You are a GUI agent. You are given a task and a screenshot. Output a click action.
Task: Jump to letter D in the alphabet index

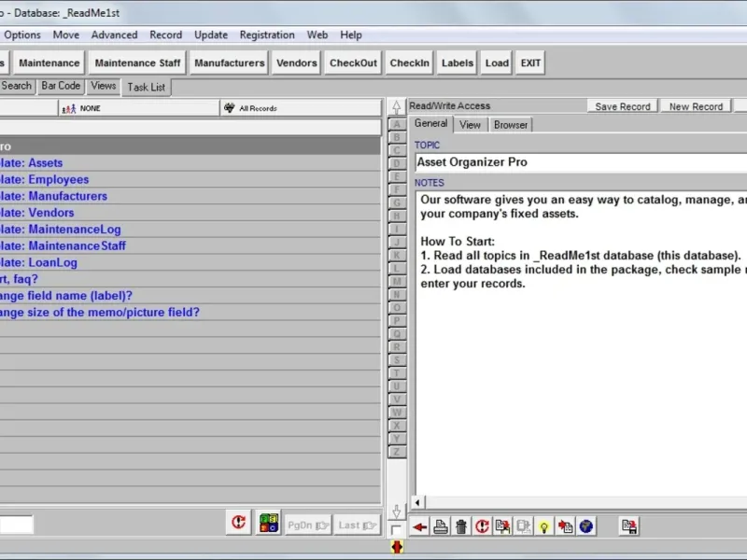click(x=397, y=164)
